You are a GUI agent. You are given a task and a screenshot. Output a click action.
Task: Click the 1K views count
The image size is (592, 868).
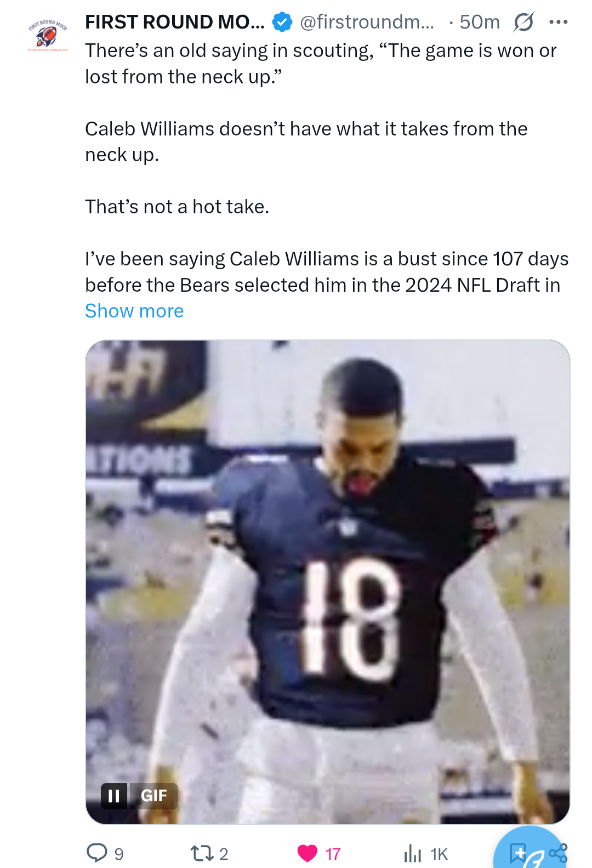[439, 854]
